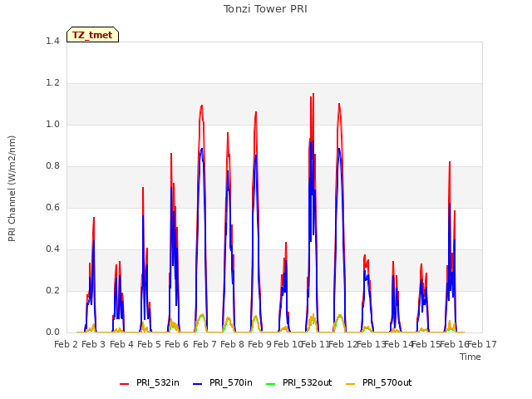Screen dimensions: 532x399
Task: Click the red PRI_532in legend swatch
Action: (x=124, y=384)
